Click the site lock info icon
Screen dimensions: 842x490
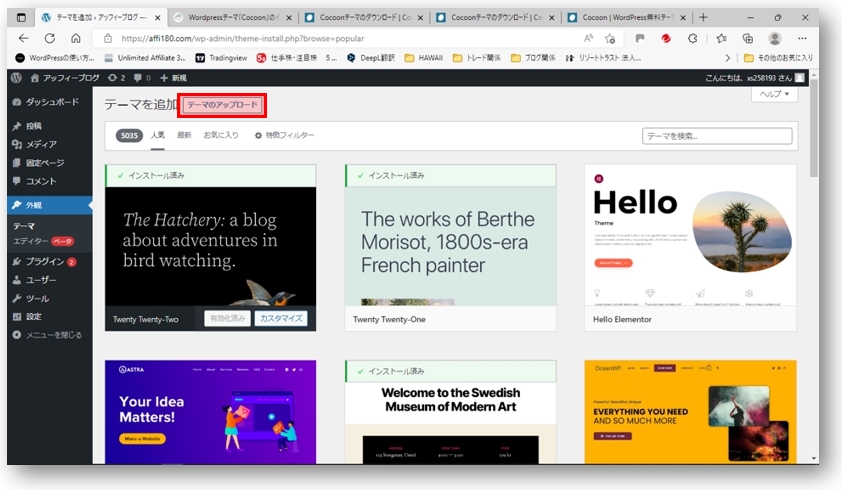click(108, 38)
